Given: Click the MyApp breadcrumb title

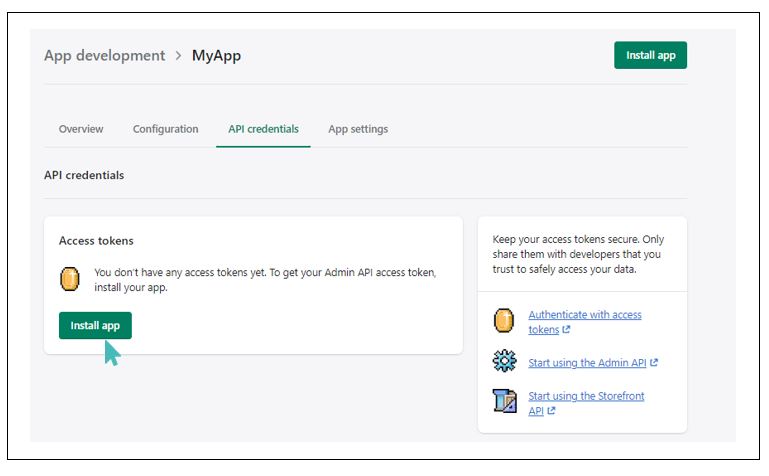Looking at the screenshot, I should [216, 56].
